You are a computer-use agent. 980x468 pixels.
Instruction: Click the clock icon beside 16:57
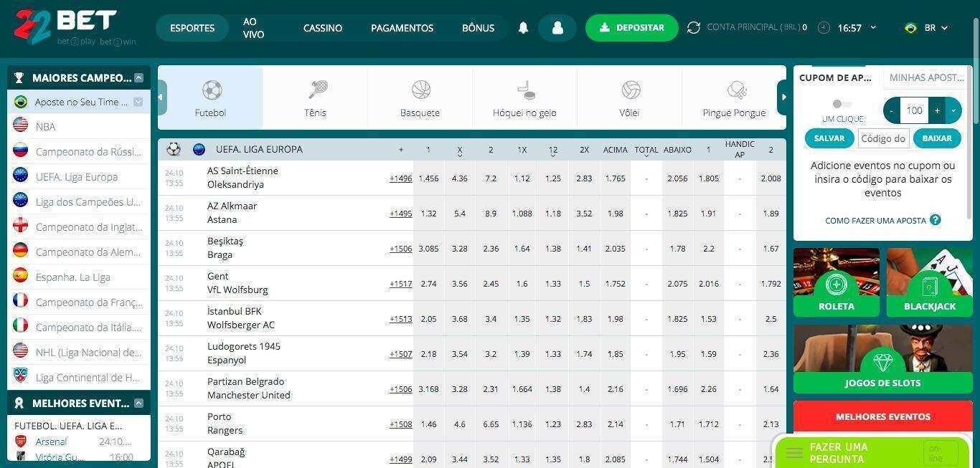point(824,28)
